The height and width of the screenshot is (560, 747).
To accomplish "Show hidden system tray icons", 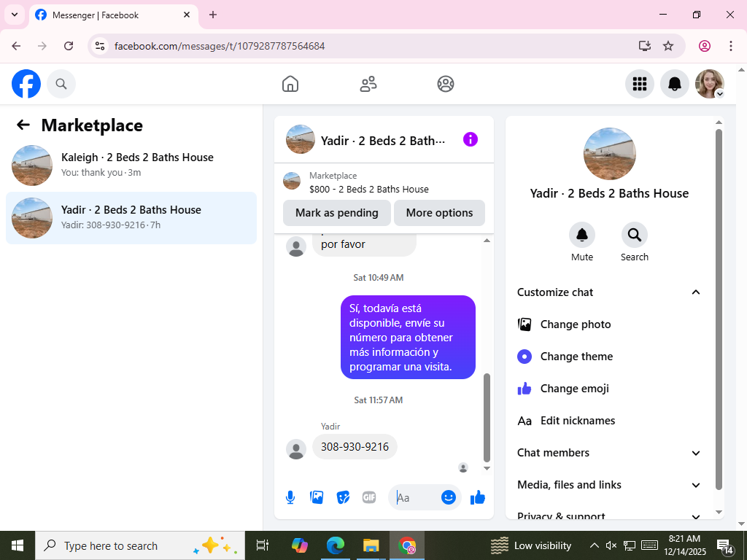I will [x=594, y=545].
